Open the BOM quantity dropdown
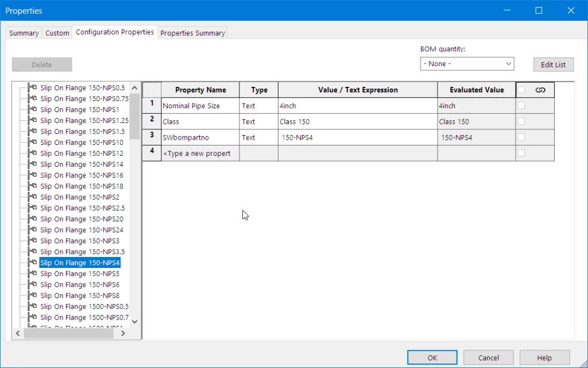 467,64
